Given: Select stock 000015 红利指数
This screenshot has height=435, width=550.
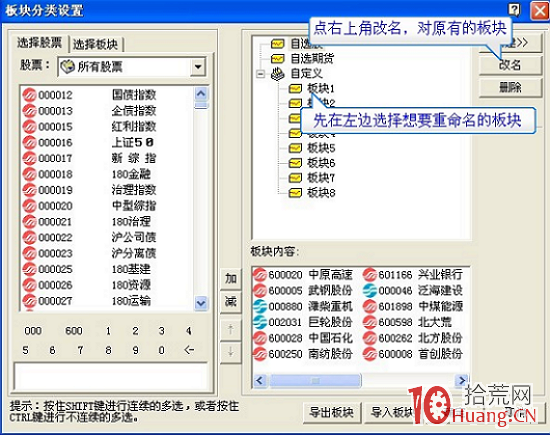Looking at the screenshot, I should click(x=89, y=126).
